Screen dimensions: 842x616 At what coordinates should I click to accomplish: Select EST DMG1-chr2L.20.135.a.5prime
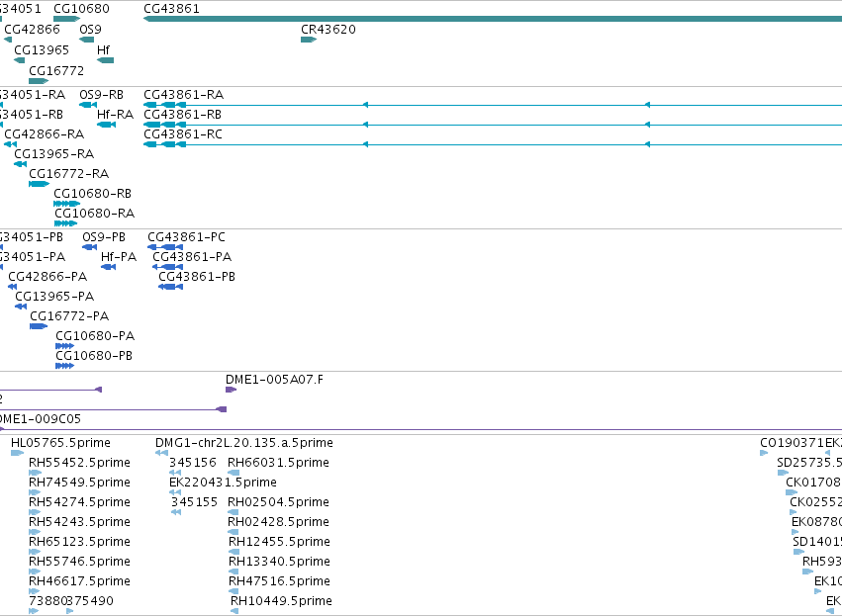click(x=161, y=453)
